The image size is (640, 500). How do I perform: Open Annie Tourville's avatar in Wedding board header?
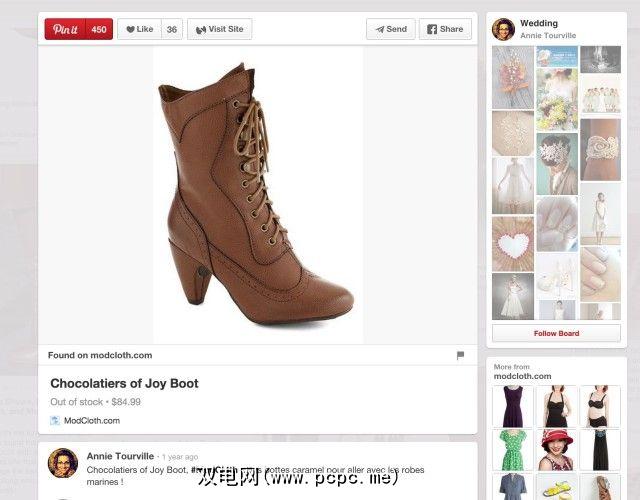tap(503, 29)
